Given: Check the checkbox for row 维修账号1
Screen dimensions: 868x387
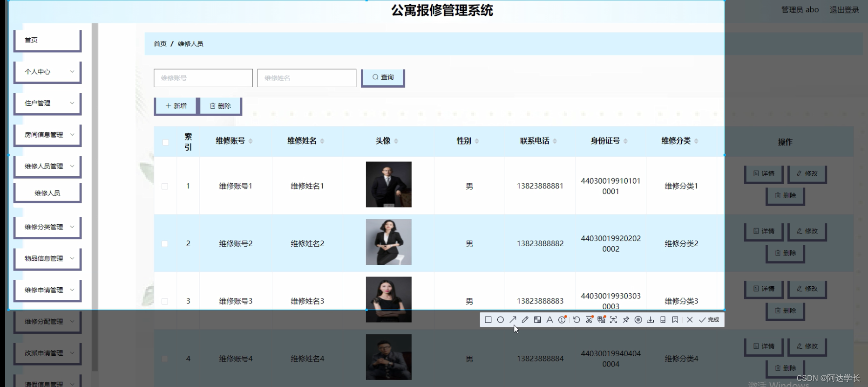Looking at the screenshot, I should click(x=165, y=186).
